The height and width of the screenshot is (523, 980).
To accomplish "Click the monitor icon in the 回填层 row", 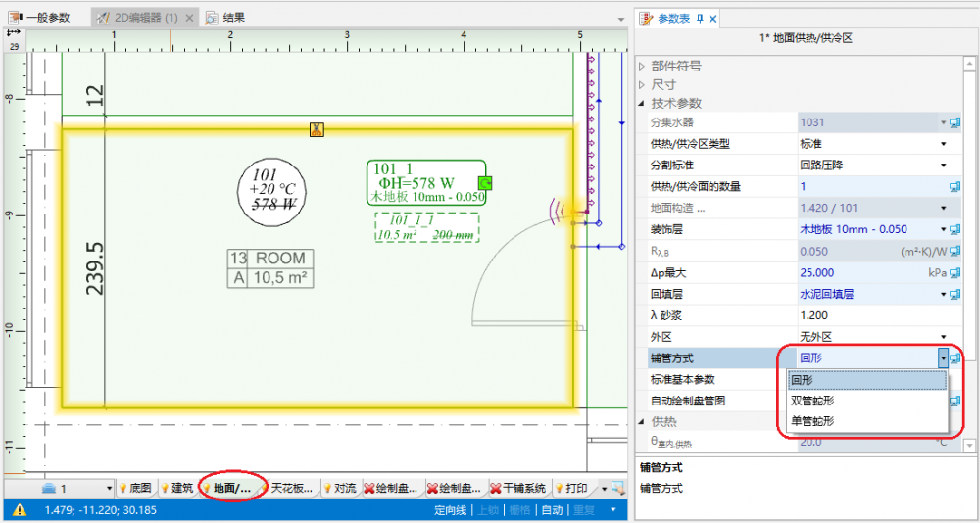I will tap(955, 294).
